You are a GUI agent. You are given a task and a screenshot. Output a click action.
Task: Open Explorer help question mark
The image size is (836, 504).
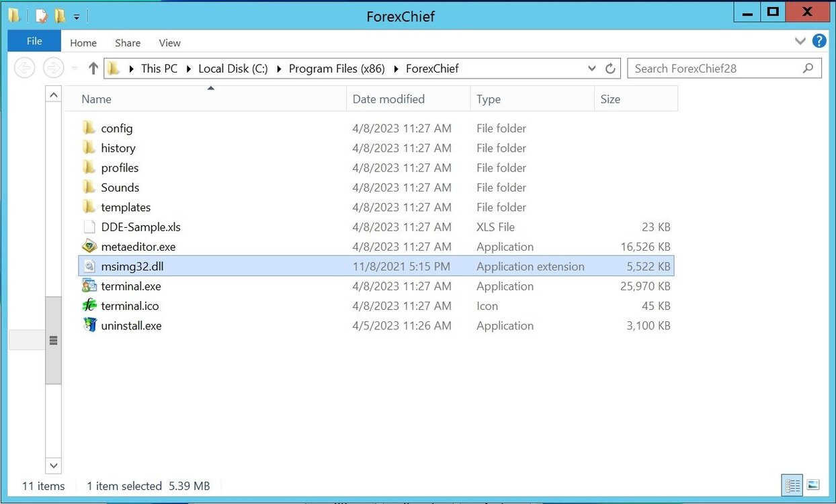[819, 41]
